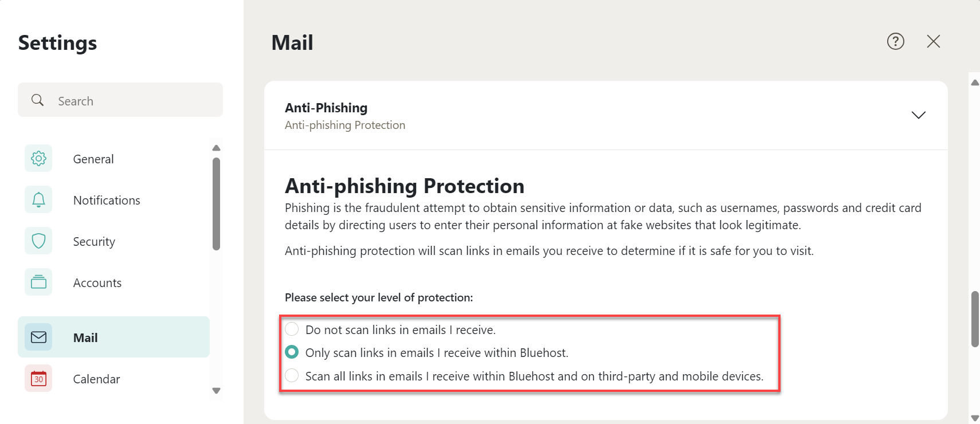Collapse the Anti-Phishing section chevron
Viewport: 980px width, 424px height.
pos(918,115)
